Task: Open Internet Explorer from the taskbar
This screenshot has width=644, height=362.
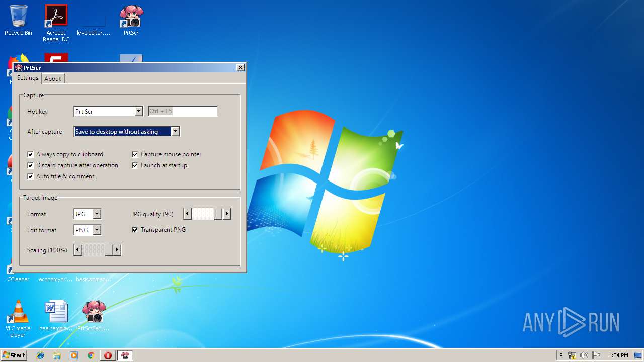Action: (40, 355)
